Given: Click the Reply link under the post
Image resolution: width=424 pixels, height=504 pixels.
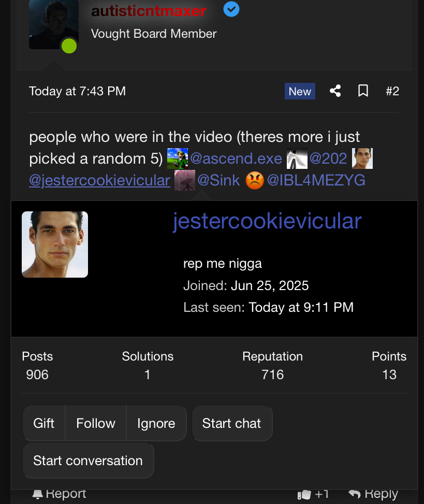Looking at the screenshot, I should pos(373,495).
